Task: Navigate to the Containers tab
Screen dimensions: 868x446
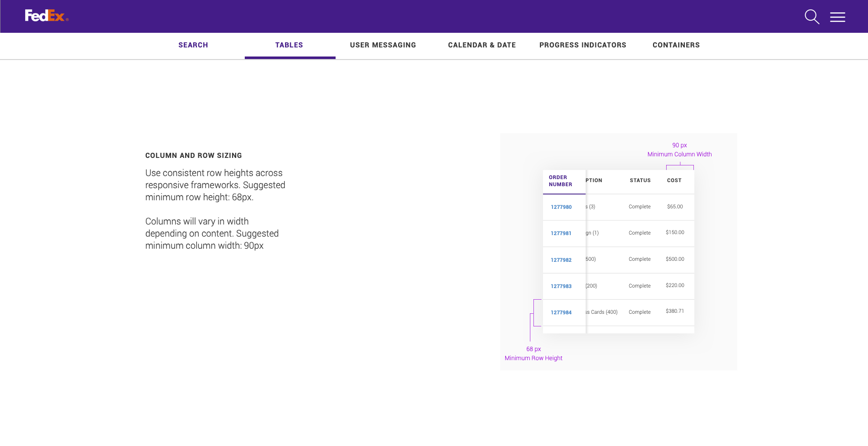Action: point(676,45)
